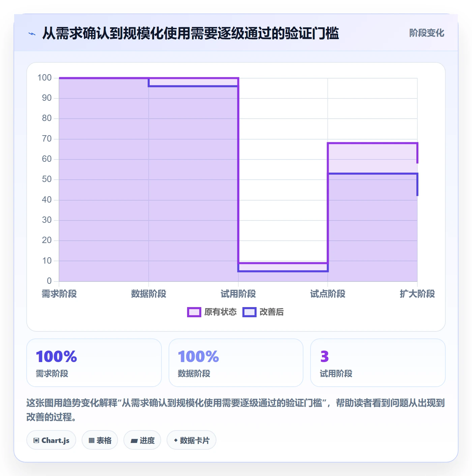This screenshot has height=476, width=472.
Task: Click the 50 y-axis tick label
Action: (47, 179)
